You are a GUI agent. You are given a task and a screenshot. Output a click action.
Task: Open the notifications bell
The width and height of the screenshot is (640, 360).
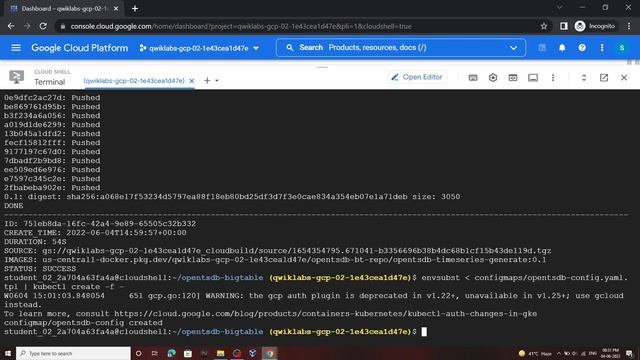pyautogui.click(x=562, y=48)
